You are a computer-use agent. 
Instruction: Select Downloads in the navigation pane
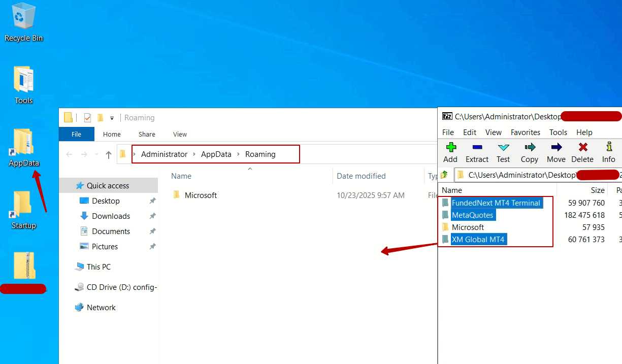111,216
